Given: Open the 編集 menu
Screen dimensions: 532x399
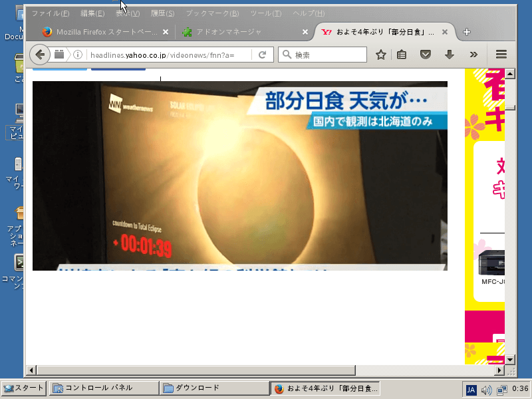Looking at the screenshot, I should [92, 13].
